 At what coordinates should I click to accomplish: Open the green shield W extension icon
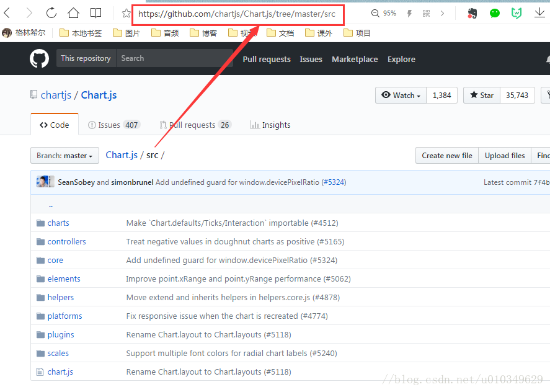[517, 14]
